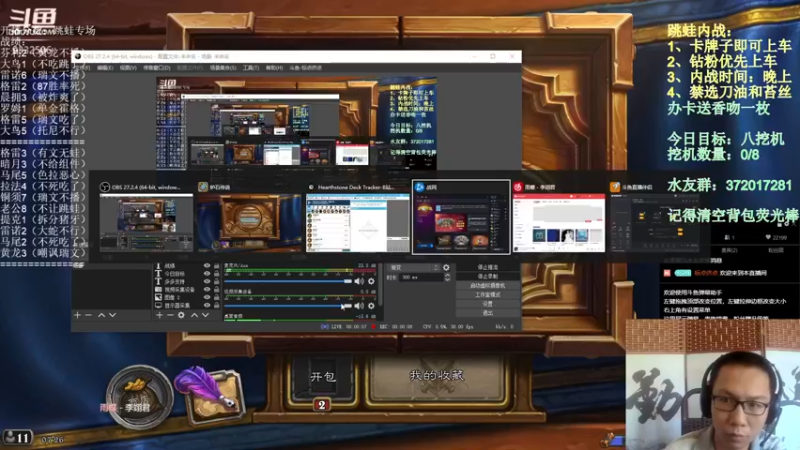The image size is (800, 450).
Task: Move scene up with arrow icon
Action: pyautogui.click(x=101, y=315)
